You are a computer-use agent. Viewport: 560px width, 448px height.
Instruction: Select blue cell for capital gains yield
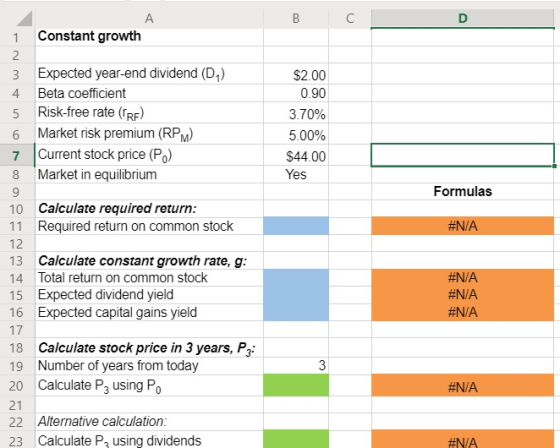(x=296, y=312)
